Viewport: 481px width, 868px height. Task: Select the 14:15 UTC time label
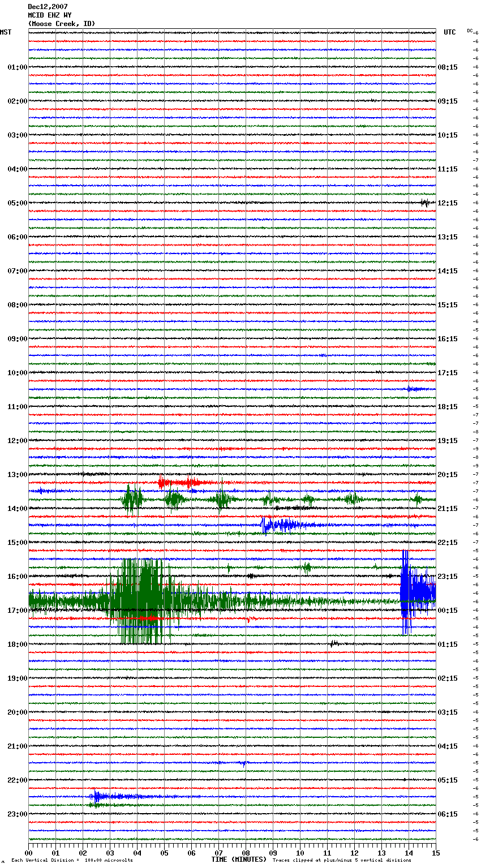click(x=448, y=271)
